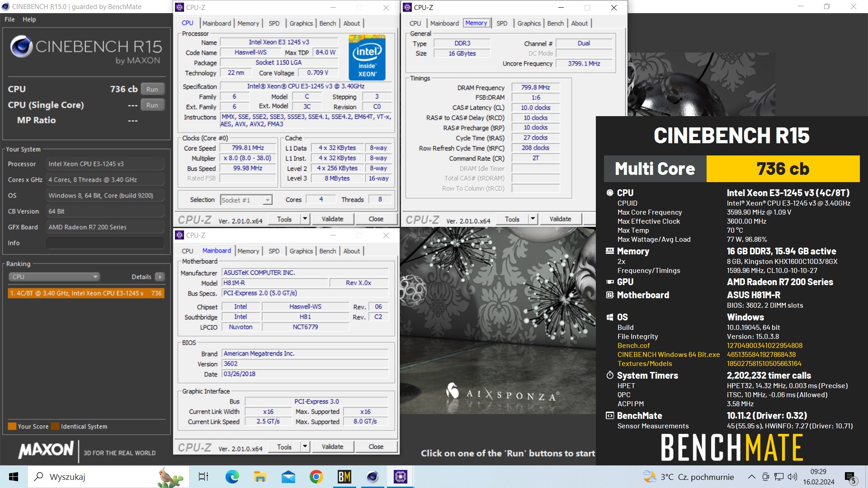Open the Mail app from taskbar
Image resolution: width=868 pixels, height=488 pixels.
[288, 477]
